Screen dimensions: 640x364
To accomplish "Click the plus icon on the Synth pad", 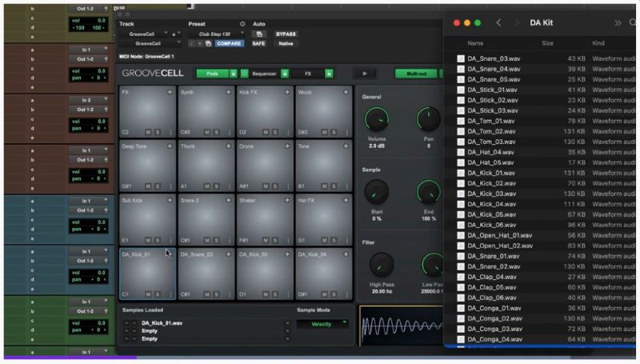I will [228, 93].
